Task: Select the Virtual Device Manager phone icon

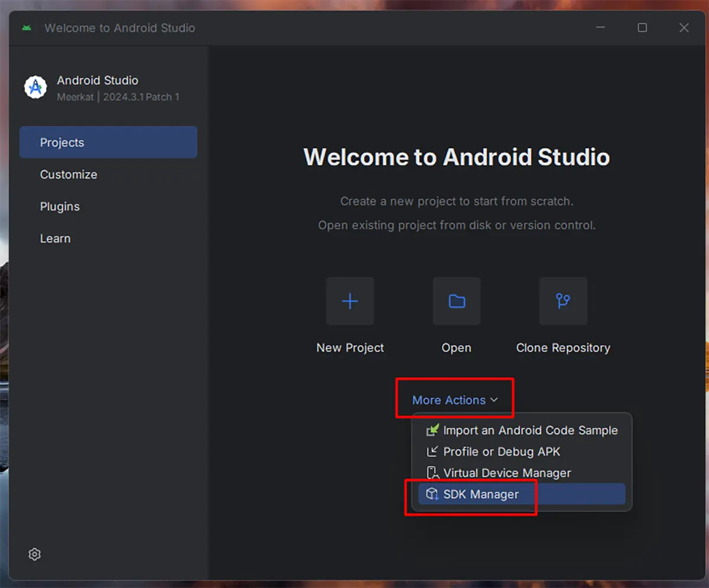Action: point(432,473)
